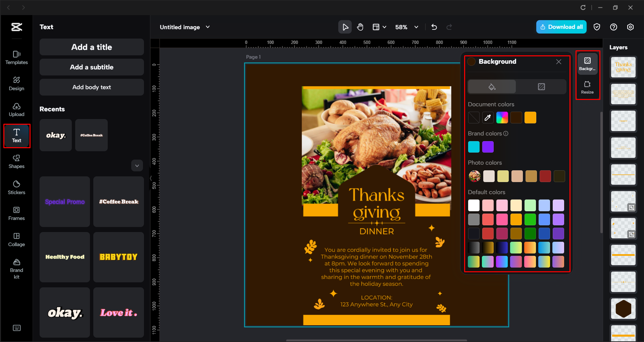Select the Thanksgiving layer thumbnail

click(623, 67)
